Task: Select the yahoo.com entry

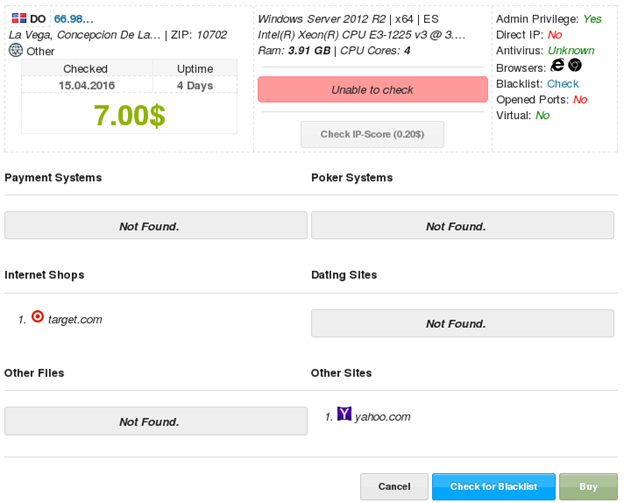Action: point(382,417)
